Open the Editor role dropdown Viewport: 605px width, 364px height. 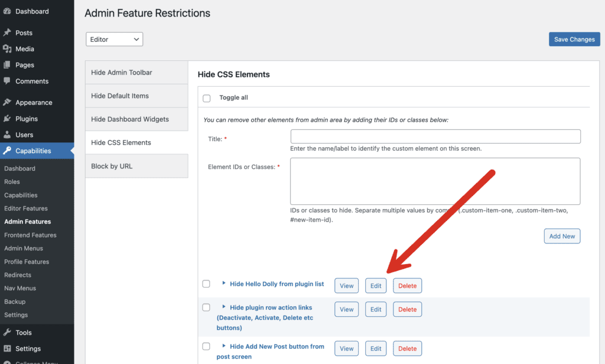click(x=115, y=40)
